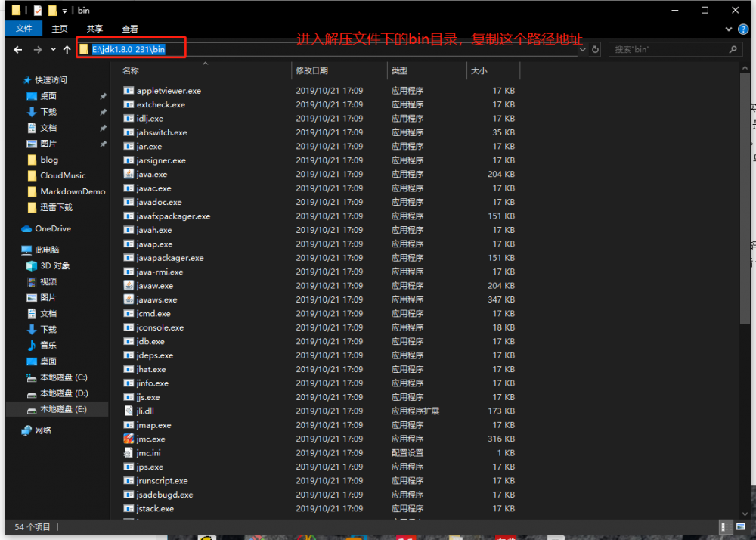Select javafxpackager.exe file name

tap(174, 216)
